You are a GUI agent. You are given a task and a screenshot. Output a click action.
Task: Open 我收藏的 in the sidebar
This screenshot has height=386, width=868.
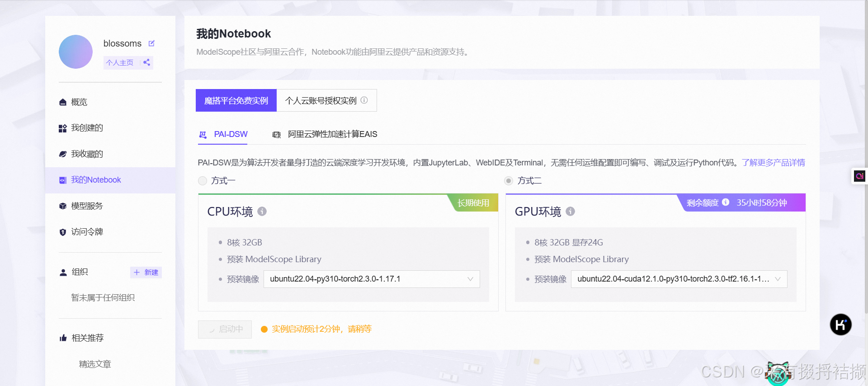110,154
